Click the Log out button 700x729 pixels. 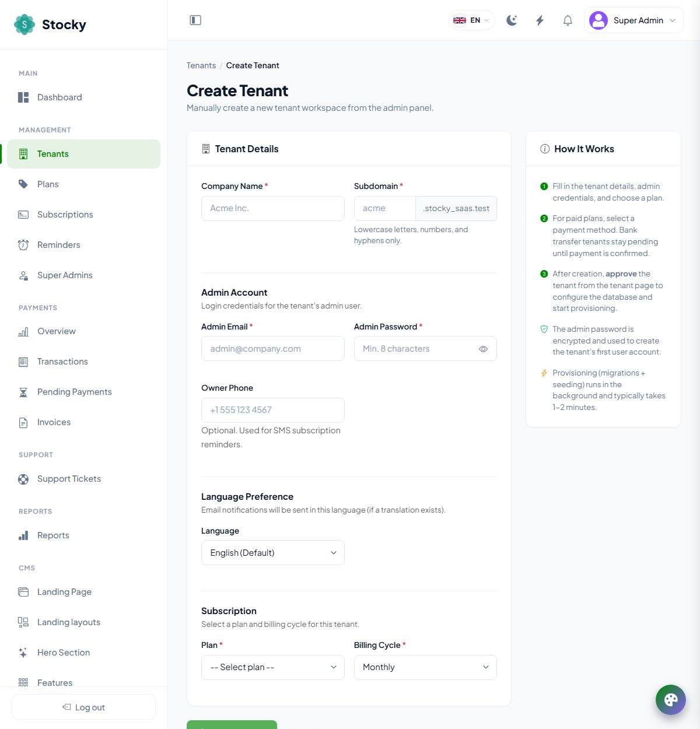83,707
